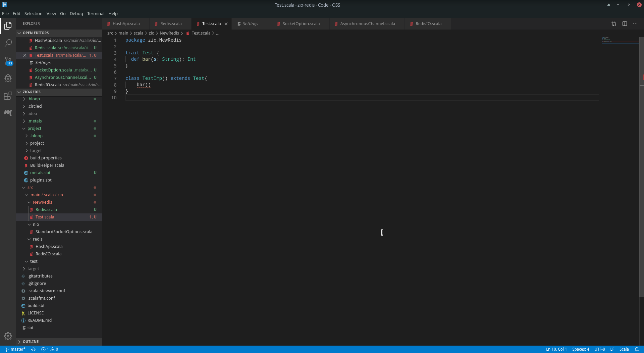Change indentation via Spaces: 4 indicator
644x353 pixels.
[581, 349]
